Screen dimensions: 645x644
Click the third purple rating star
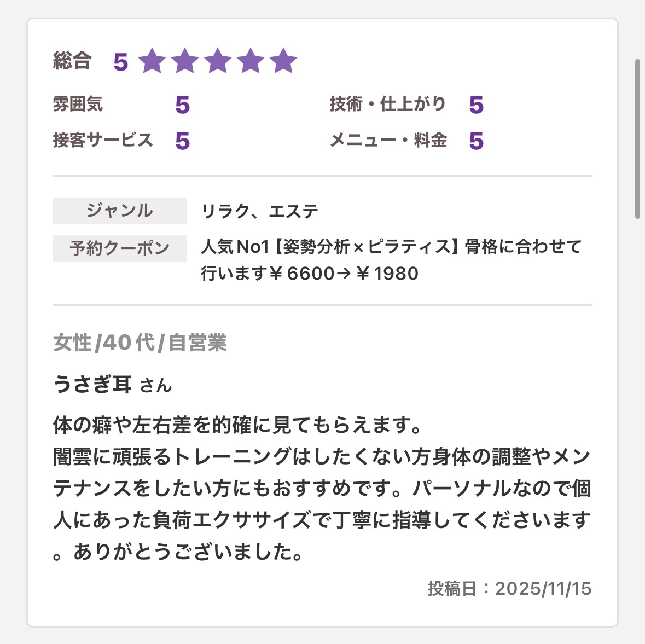pos(218,61)
